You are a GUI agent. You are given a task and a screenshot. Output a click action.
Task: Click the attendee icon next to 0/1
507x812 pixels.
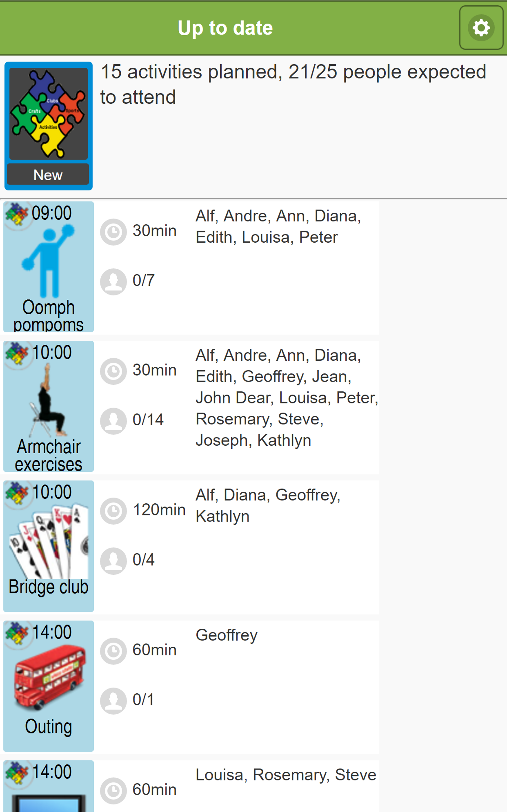(113, 701)
